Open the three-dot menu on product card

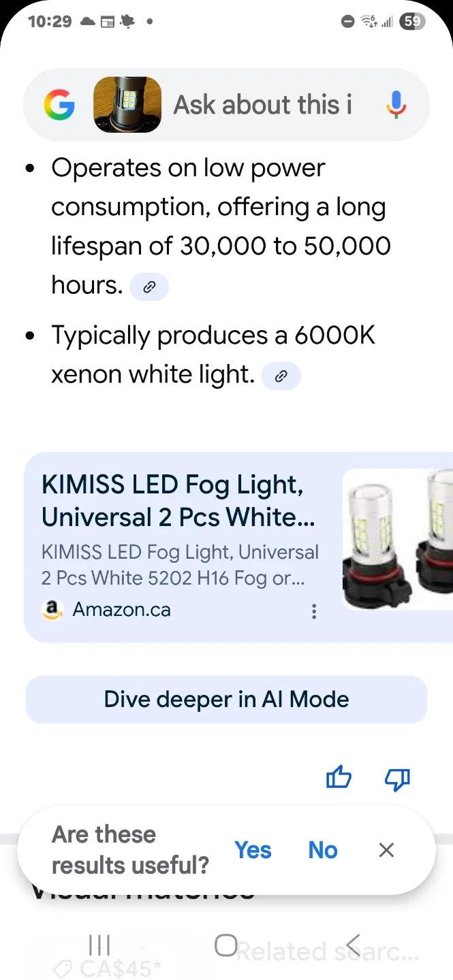click(314, 611)
